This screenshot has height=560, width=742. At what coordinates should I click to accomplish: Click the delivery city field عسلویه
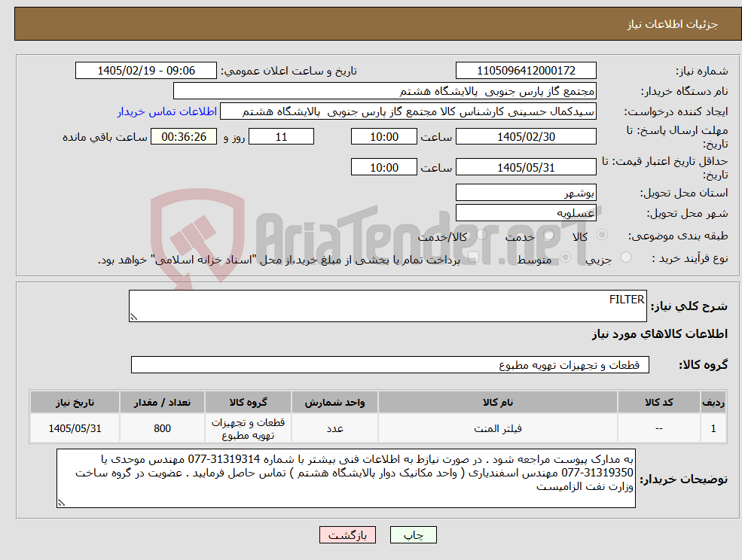coord(526,213)
